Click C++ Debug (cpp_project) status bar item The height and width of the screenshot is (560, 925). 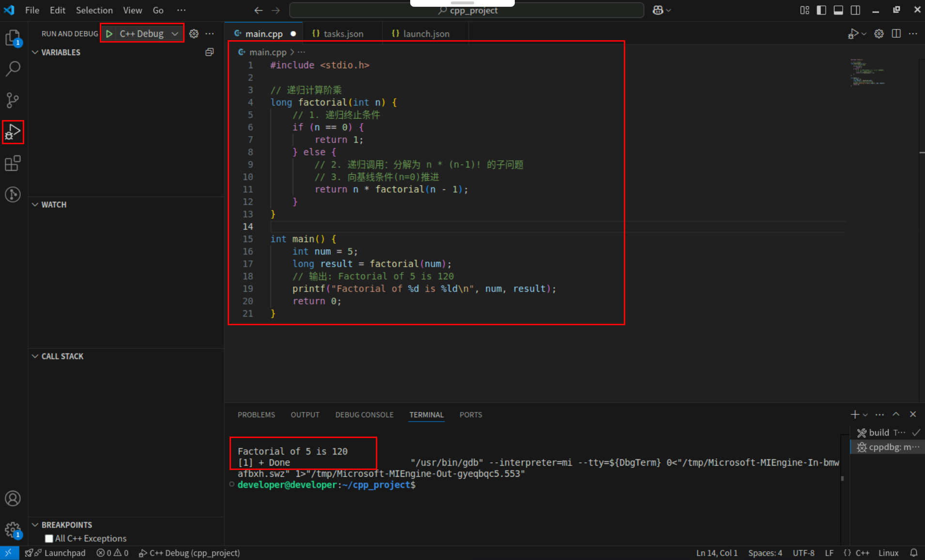pyautogui.click(x=189, y=553)
